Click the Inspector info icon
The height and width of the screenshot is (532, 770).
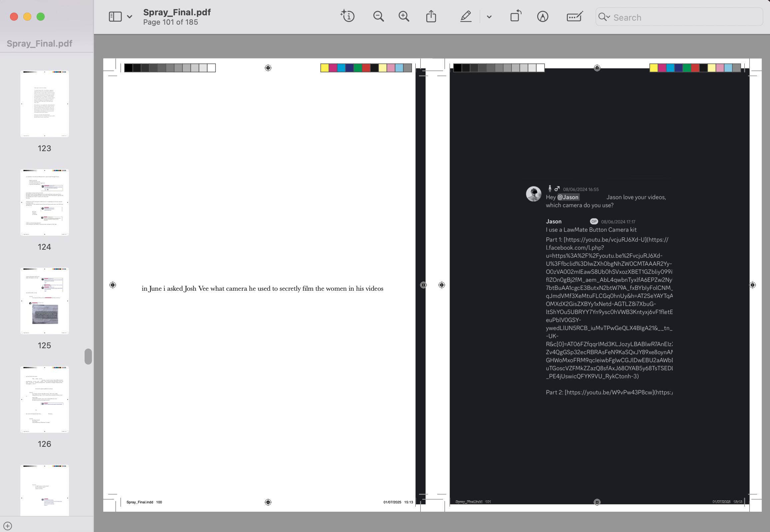[x=347, y=16]
